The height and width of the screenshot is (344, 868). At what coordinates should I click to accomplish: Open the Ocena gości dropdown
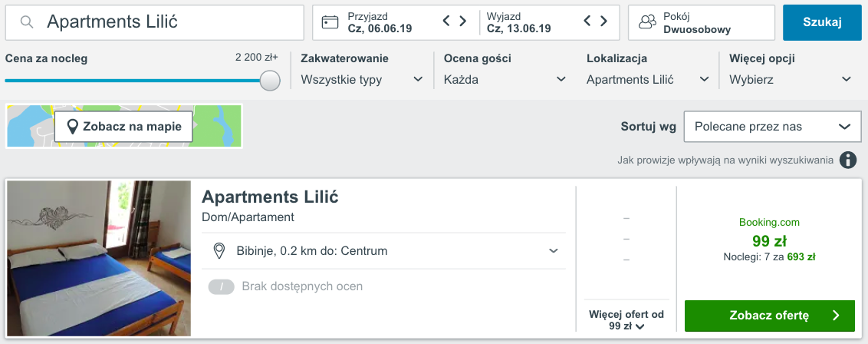click(505, 80)
